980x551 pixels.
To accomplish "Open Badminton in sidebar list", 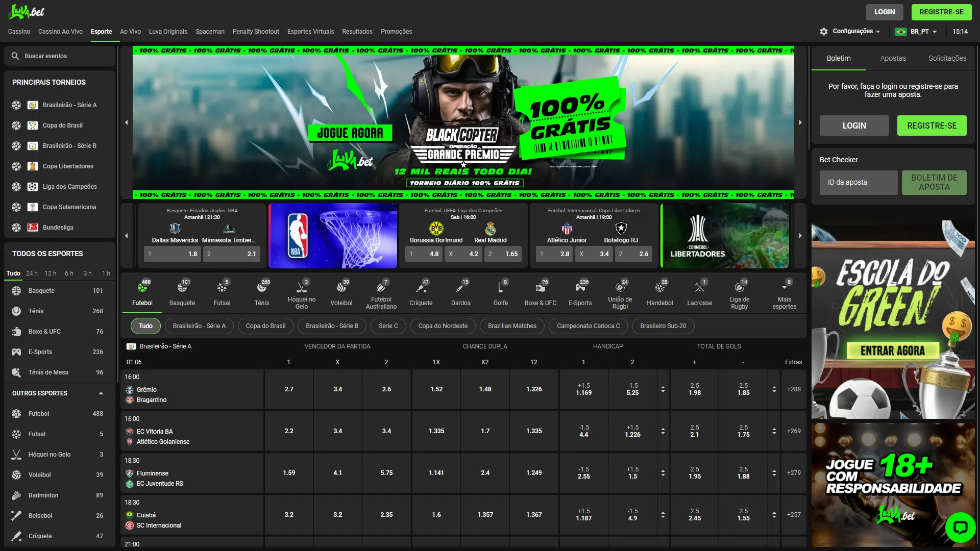I will pyautogui.click(x=59, y=495).
